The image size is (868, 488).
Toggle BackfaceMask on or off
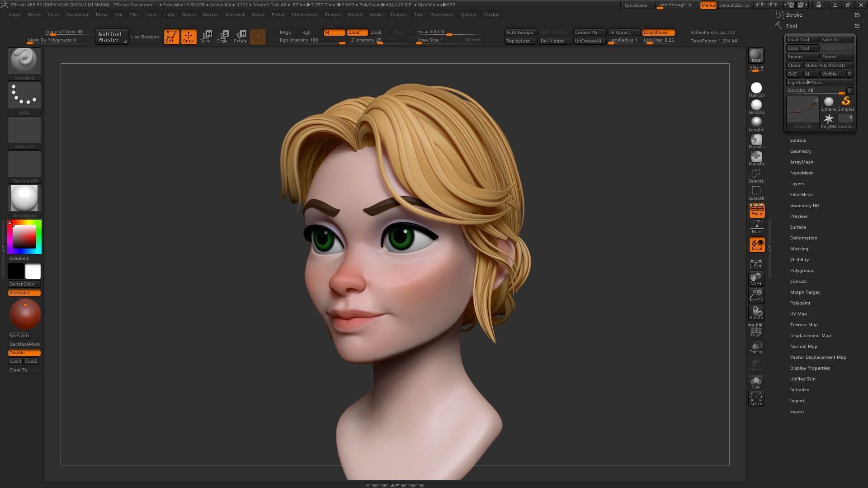point(24,344)
